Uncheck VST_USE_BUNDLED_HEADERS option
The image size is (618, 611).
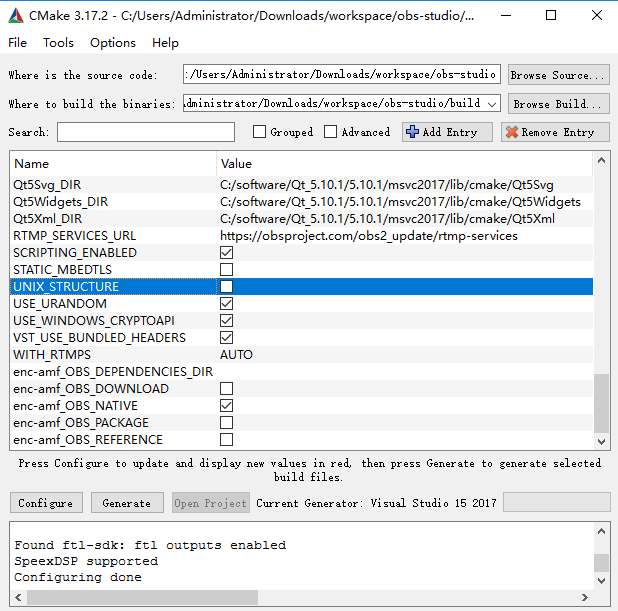[226, 337]
